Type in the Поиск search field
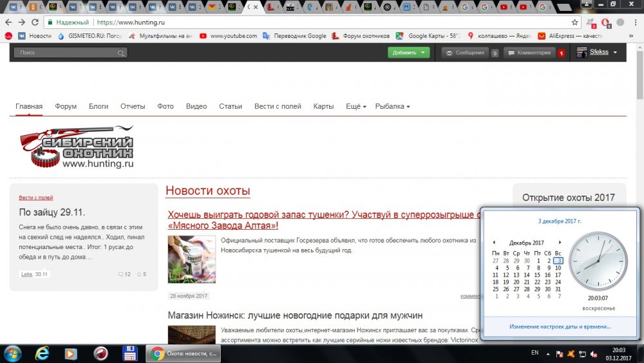644x363 pixels. pyautogui.click(x=64, y=53)
